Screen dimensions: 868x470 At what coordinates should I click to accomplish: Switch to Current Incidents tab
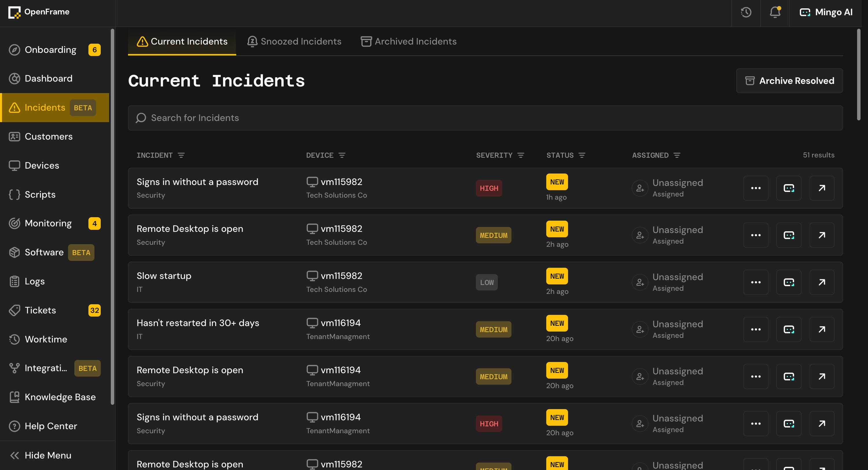click(x=182, y=41)
